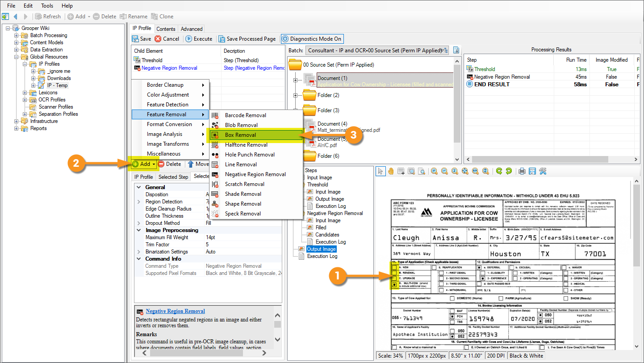The image size is (644, 363).
Task: Expand the Batch Processing tree node
Action: 17,35
